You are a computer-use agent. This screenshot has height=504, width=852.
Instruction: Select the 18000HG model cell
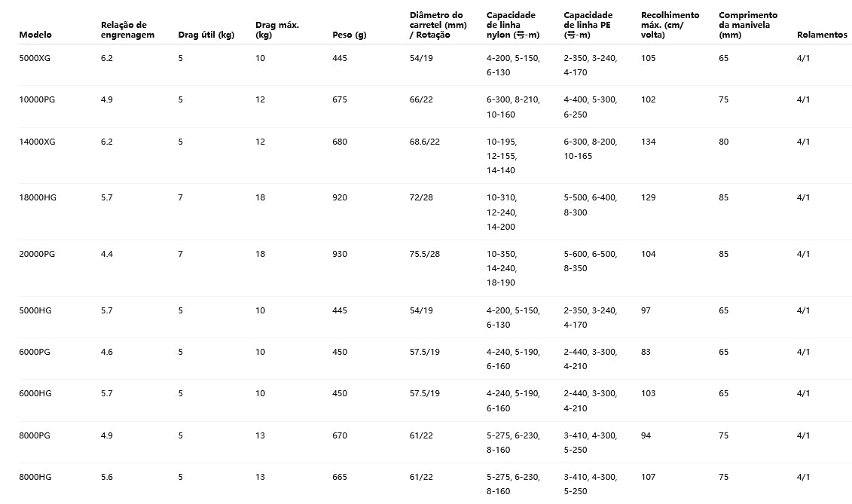pos(38,197)
